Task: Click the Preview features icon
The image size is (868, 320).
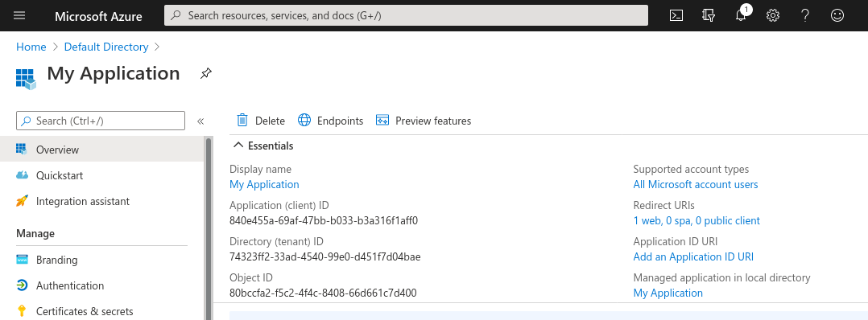Action: [x=382, y=120]
